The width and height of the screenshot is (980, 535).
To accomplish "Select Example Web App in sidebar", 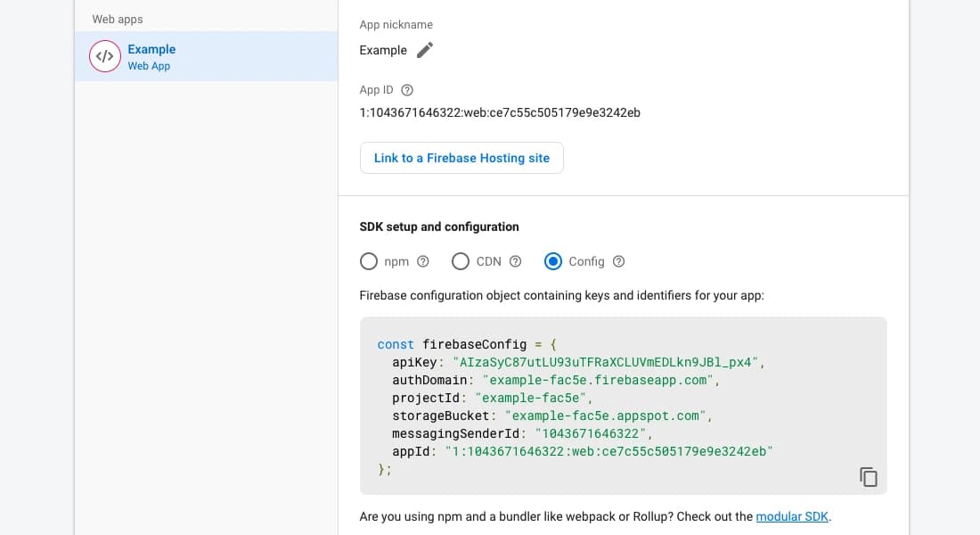I will (x=206, y=56).
